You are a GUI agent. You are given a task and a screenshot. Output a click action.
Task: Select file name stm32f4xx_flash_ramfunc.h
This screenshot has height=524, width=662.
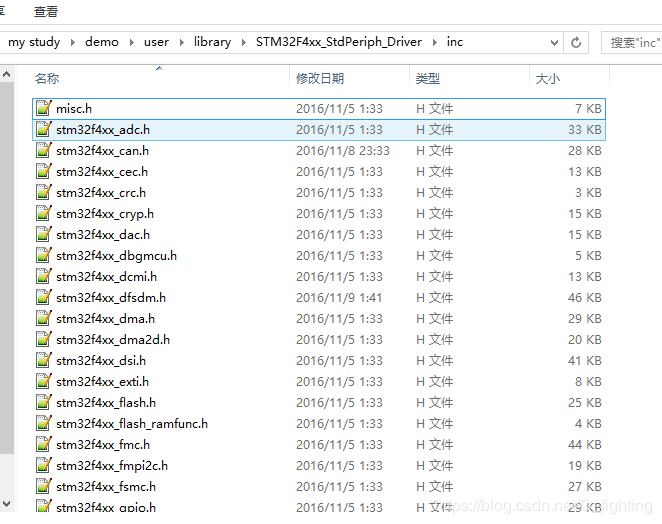(132, 424)
